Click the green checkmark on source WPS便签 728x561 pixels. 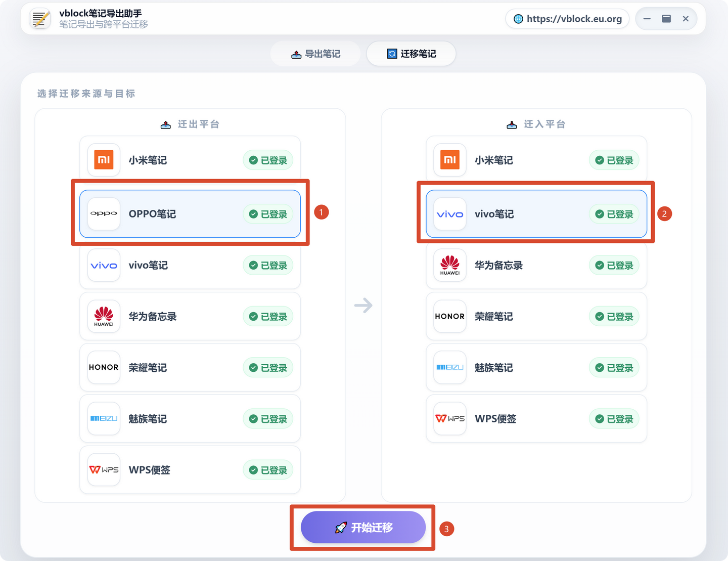tap(253, 470)
